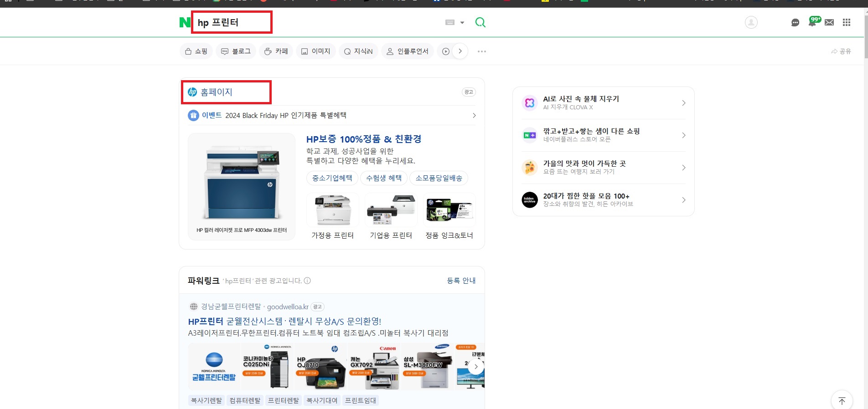868x409 pixels.
Task: Open the 등록 안내 link
Action: 461,281
